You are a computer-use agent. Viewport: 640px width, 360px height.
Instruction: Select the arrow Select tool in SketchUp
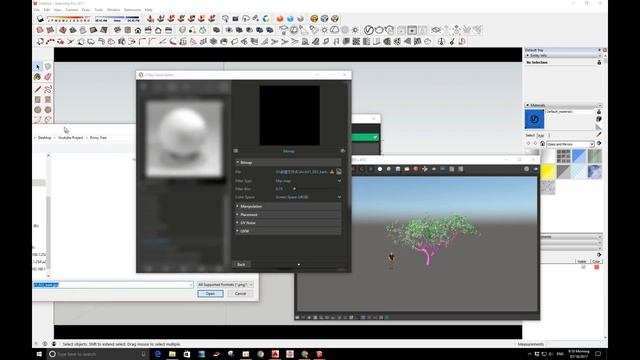click(38, 67)
